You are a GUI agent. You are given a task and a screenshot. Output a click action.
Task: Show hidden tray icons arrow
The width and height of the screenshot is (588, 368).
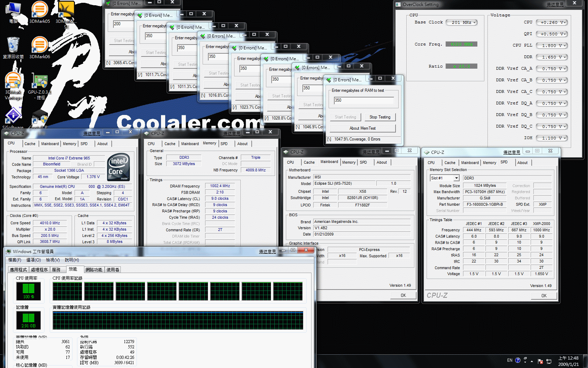[x=532, y=361]
